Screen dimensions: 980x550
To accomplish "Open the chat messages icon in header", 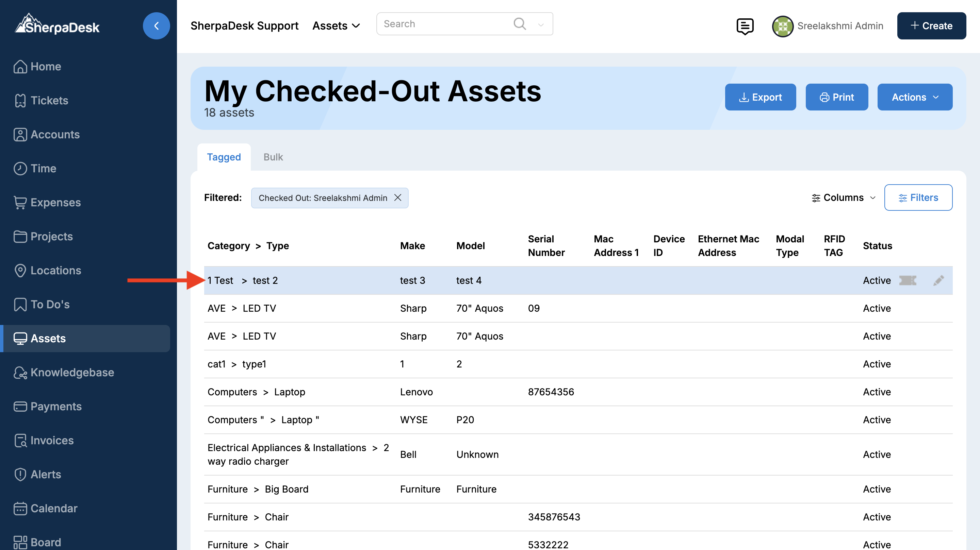I will tap(745, 26).
